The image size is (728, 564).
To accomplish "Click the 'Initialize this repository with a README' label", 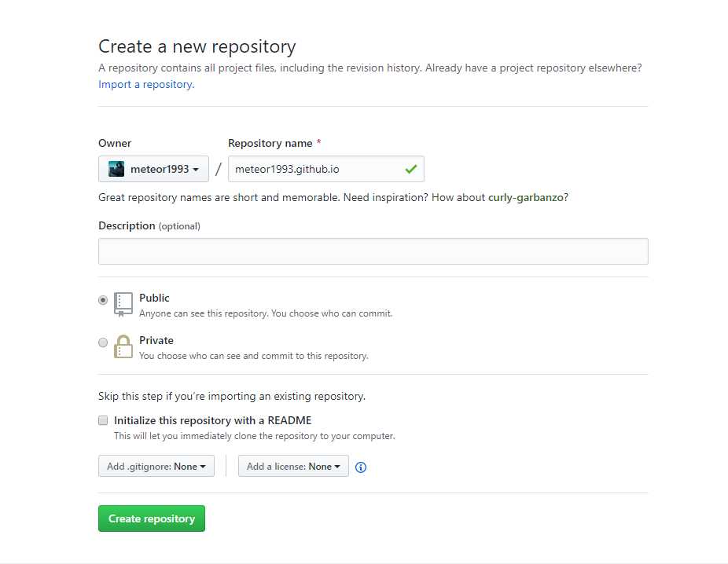I will click(x=212, y=420).
